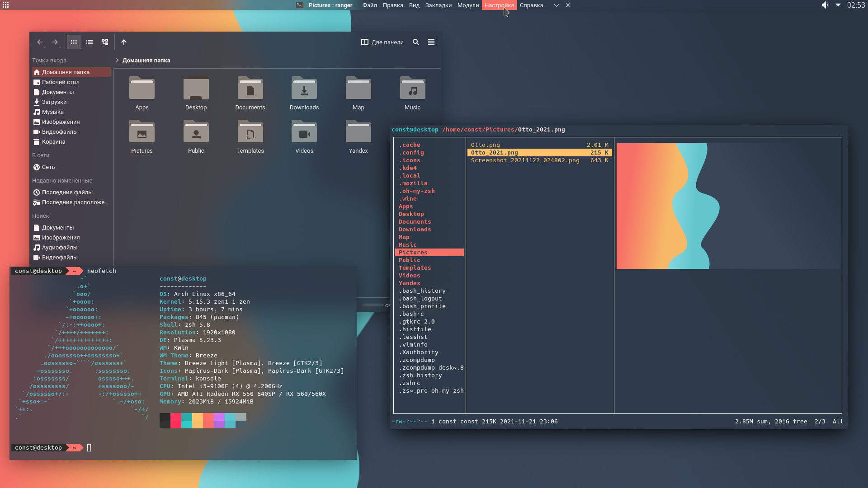Click the purple color block in neofetch palette

(x=219, y=421)
